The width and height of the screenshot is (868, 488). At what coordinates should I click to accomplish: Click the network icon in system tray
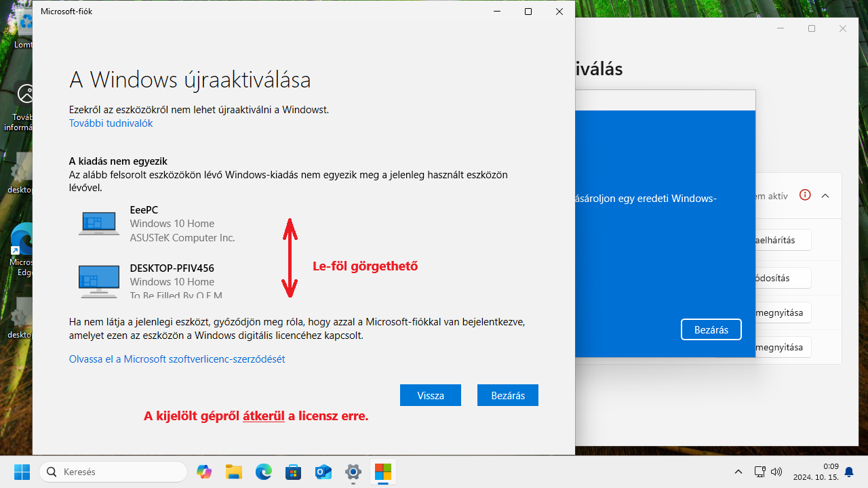click(760, 472)
